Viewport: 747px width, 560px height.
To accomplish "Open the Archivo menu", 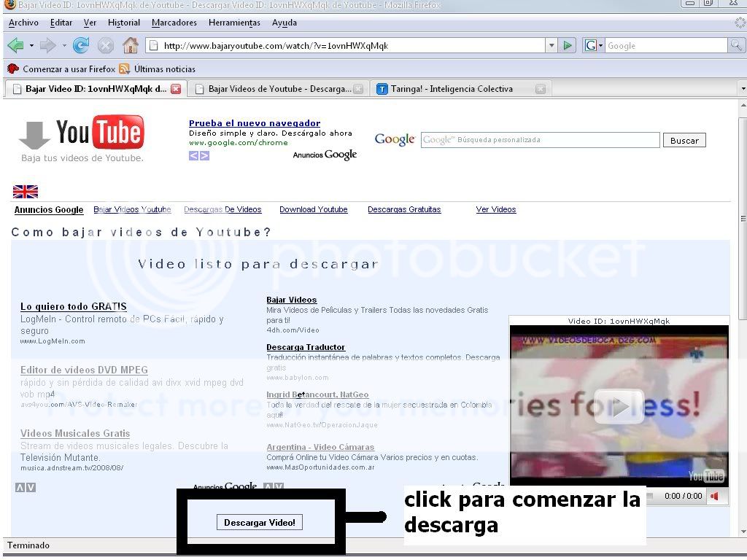I will [x=23, y=23].
